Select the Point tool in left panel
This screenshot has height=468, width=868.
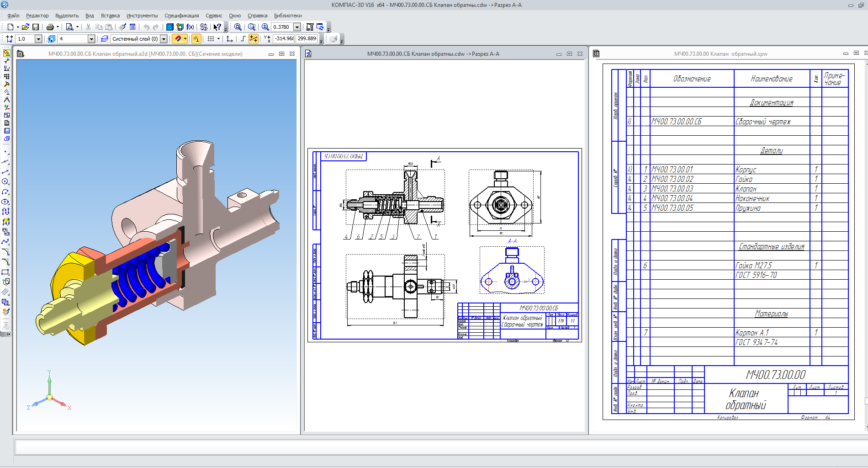tap(6, 152)
